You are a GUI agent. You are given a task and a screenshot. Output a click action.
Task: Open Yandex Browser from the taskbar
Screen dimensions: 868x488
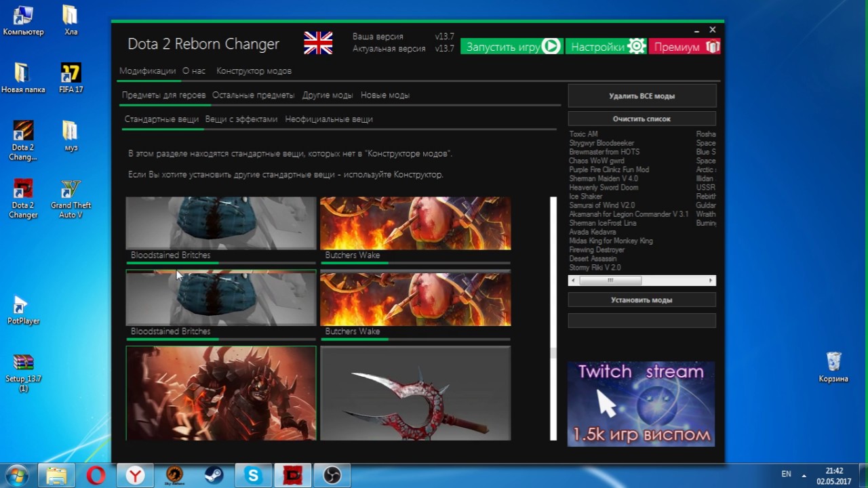click(136, 475)
